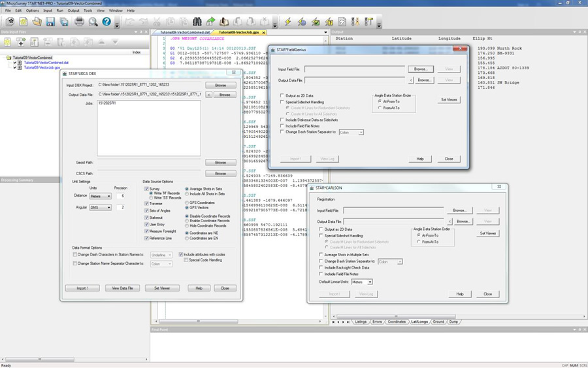Open the Underline dropdown in Data Format Options

[161, 255]
